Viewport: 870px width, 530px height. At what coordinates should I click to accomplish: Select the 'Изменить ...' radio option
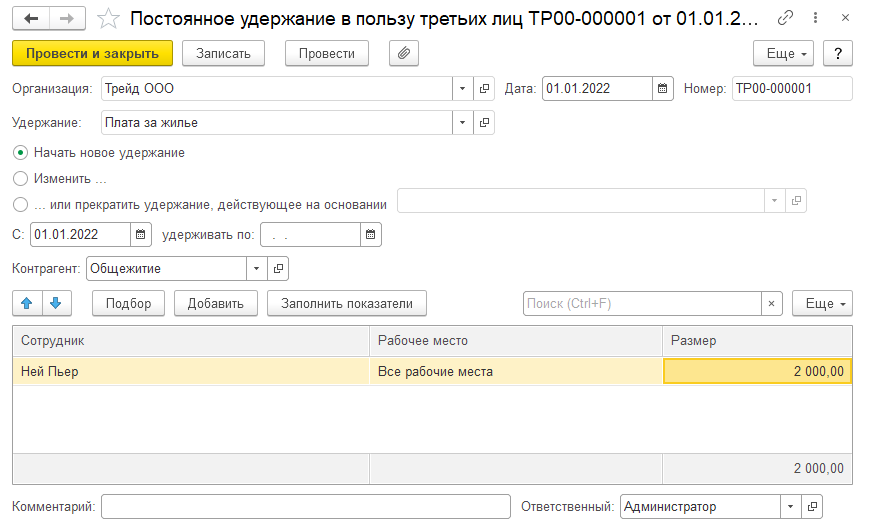[x=20, y=179]
